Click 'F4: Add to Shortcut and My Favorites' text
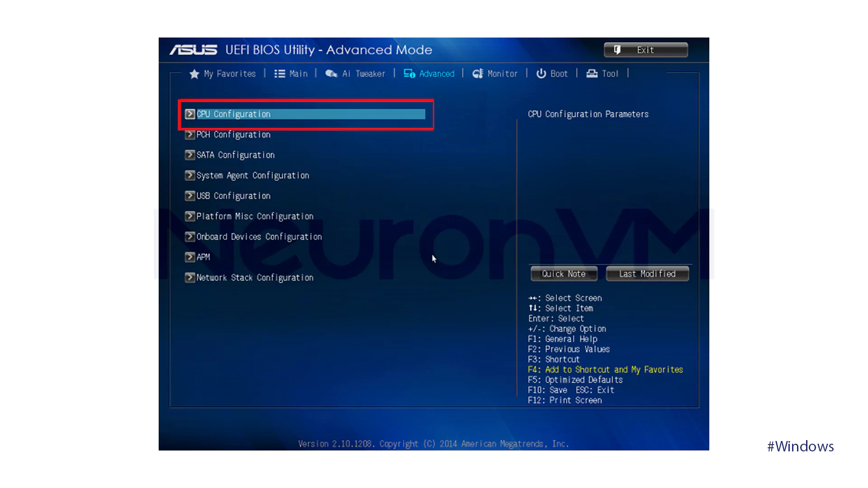Viewport: 868px width, 488px height. pos(605,370)
